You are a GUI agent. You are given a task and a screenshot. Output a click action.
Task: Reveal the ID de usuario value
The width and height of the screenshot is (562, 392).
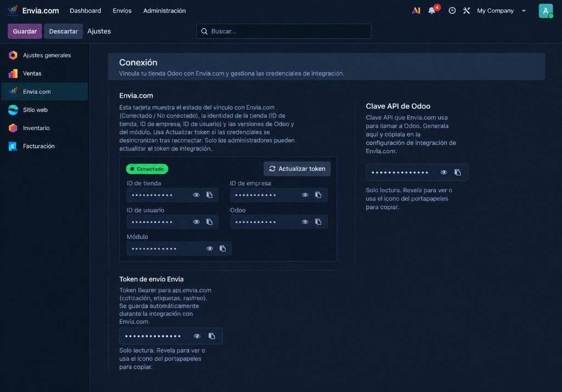coord(196,222)
